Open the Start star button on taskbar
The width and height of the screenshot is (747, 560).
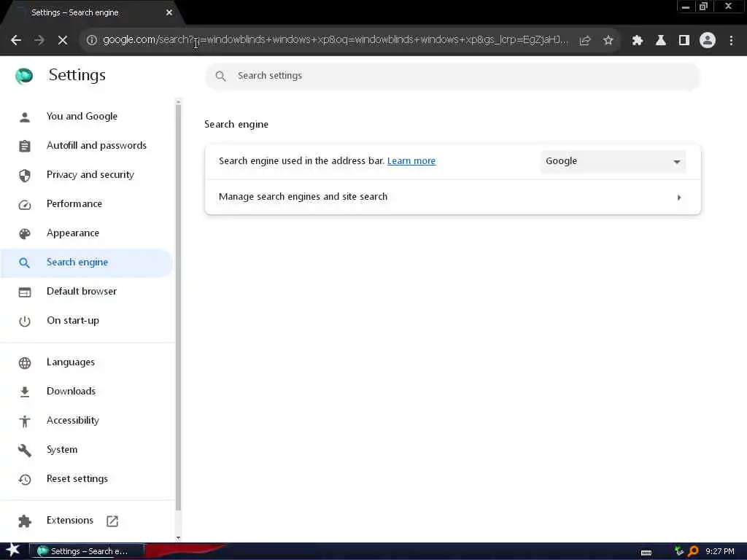pyautogui.click(x=13, y=551)
